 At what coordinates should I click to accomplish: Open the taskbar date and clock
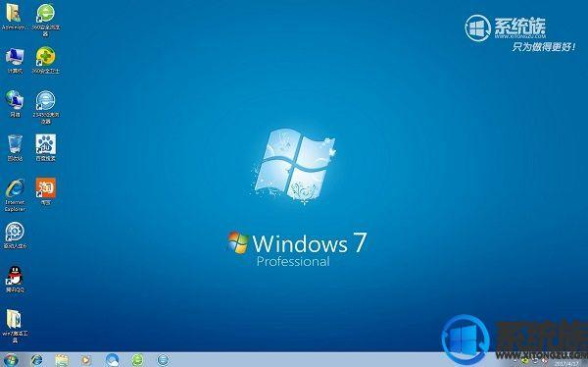pyautogui.click(x=566, y=364)
